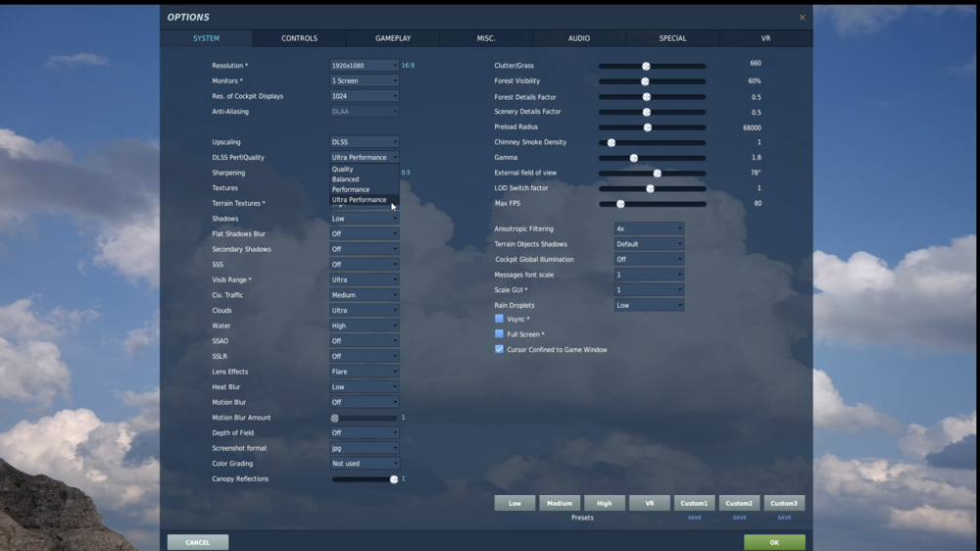Screen dimensions: 980x551
Task: Apply the VR preset
Action: point(650,503)
